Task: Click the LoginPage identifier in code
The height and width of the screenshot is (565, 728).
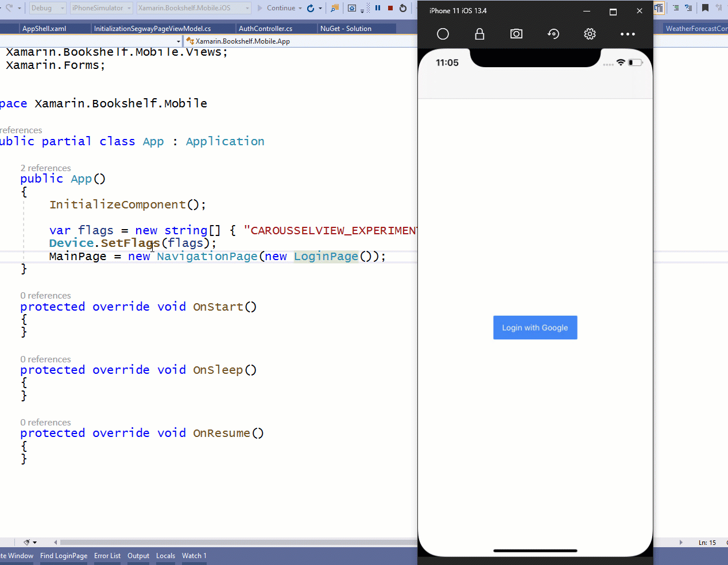Action: [326, 256]
